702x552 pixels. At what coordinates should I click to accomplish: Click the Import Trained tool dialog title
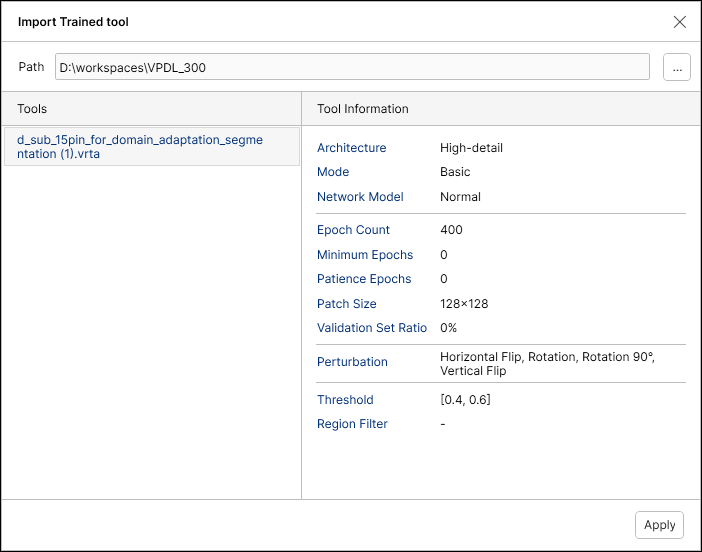(73, 22)
